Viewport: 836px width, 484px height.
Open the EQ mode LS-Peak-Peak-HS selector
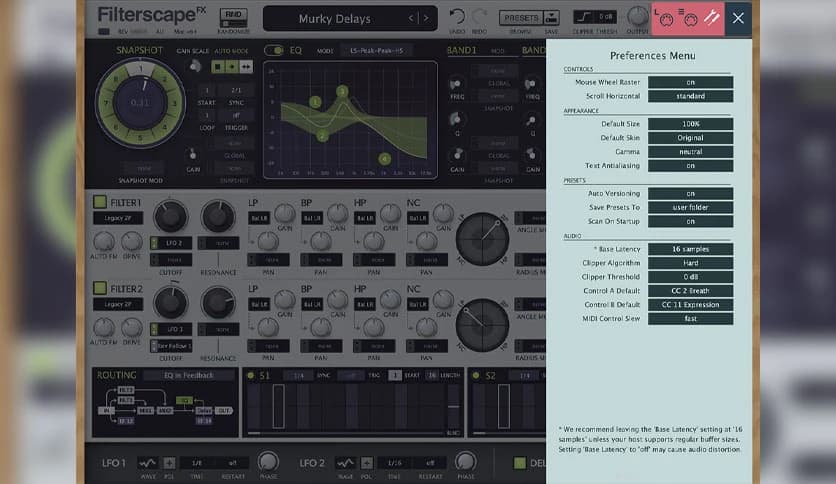pos(376,51)
